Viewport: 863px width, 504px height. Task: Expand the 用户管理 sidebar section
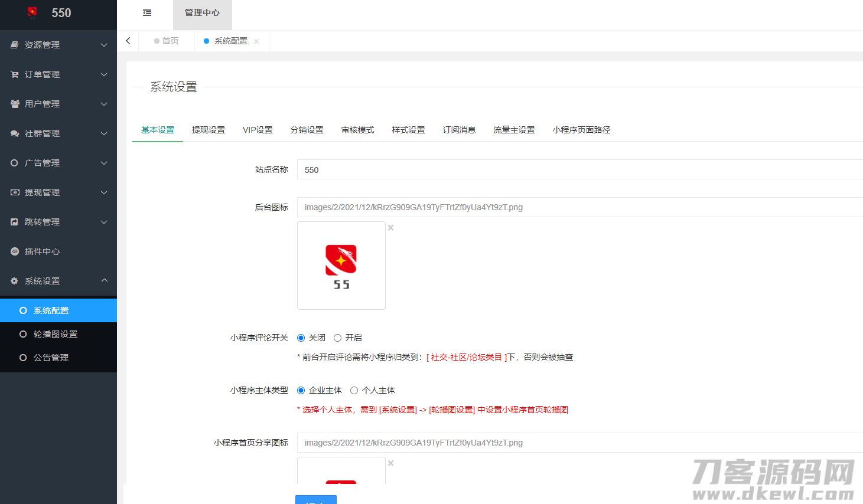click(58, 104)
